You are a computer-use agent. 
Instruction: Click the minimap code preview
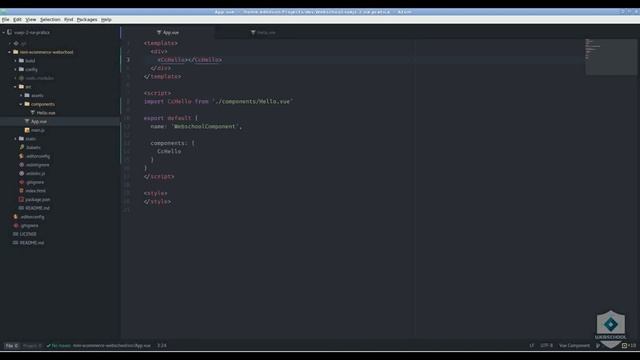click(611, 57)
